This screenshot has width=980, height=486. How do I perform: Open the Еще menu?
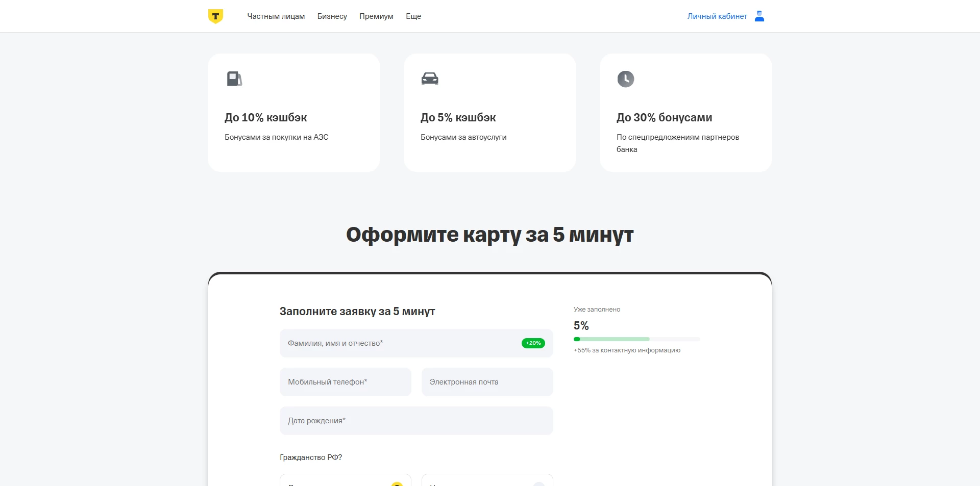click(413, 16)
